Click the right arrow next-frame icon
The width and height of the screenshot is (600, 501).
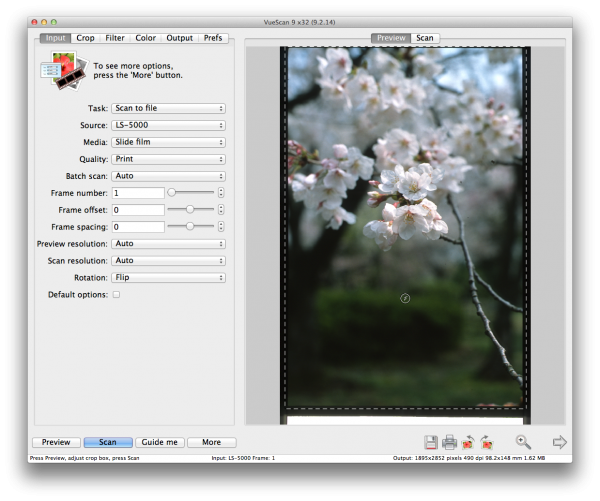coord(559,442)
